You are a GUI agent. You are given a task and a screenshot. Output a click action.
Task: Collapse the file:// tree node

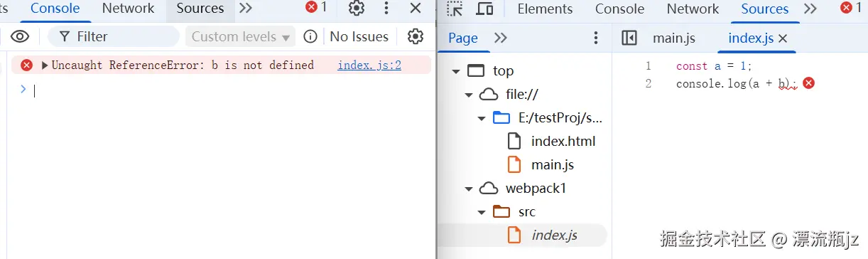click(468, 95)
